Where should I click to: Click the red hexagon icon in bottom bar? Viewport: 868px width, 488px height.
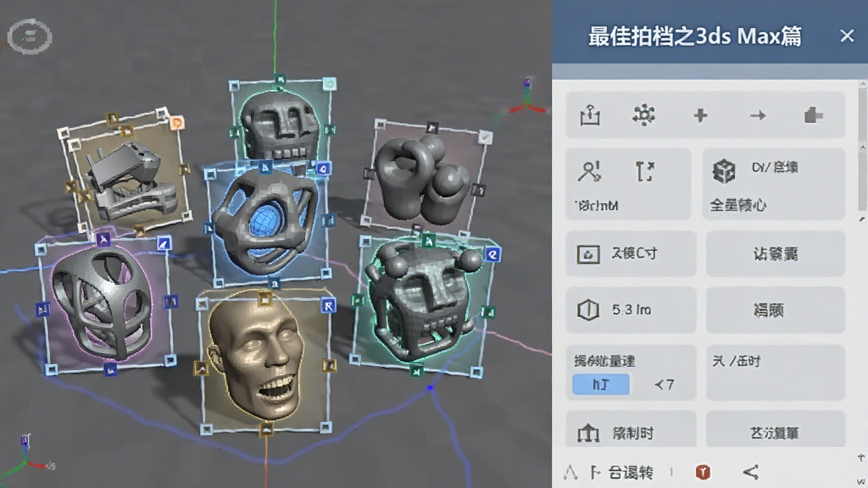tap(703, 472)
